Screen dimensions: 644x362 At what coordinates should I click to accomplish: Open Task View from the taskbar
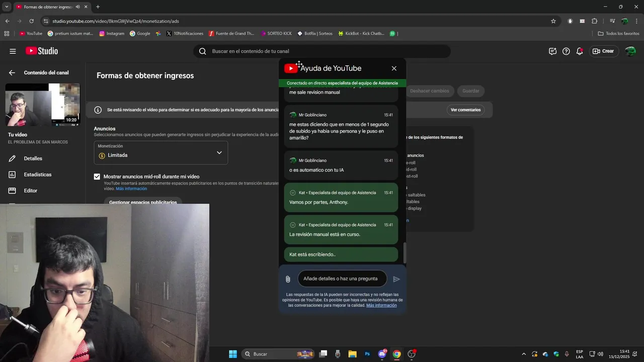coord(323,354)
